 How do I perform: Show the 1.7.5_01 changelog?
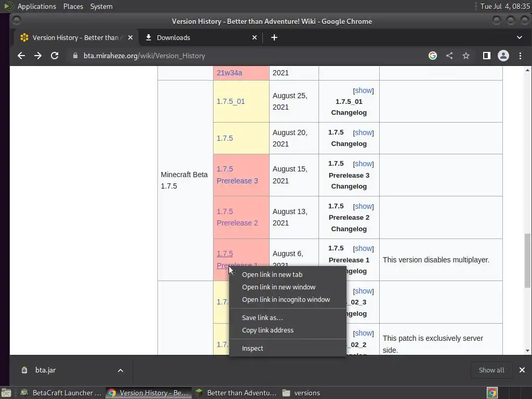pyautogui.click(x=363, y=90)
